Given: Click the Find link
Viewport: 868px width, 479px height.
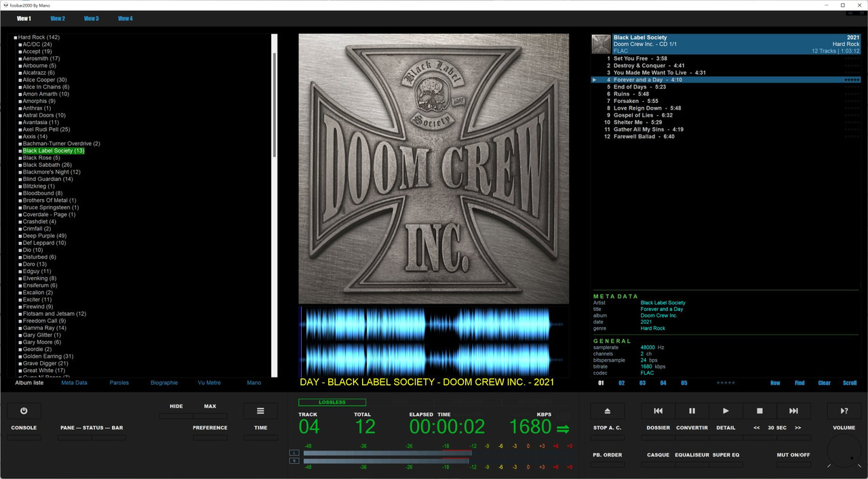Looking at the screenshot, I should pos(800,383).
